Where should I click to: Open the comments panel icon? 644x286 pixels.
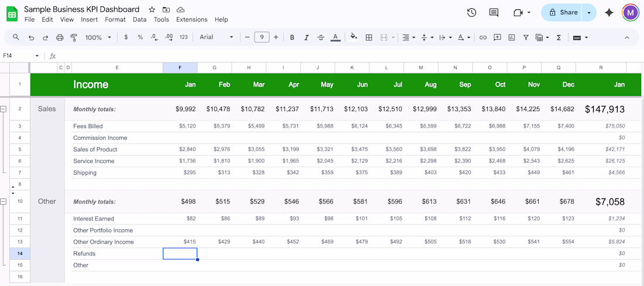494,12
